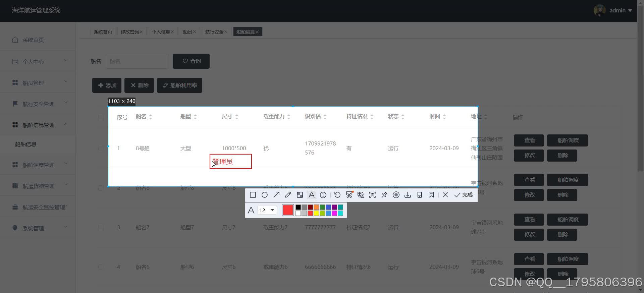The height and width of the screenshot is (293, 644).
Task: Open 船舶信息 submenu item in sidebar
Action: pyautogui.click(x=25, y=144)
